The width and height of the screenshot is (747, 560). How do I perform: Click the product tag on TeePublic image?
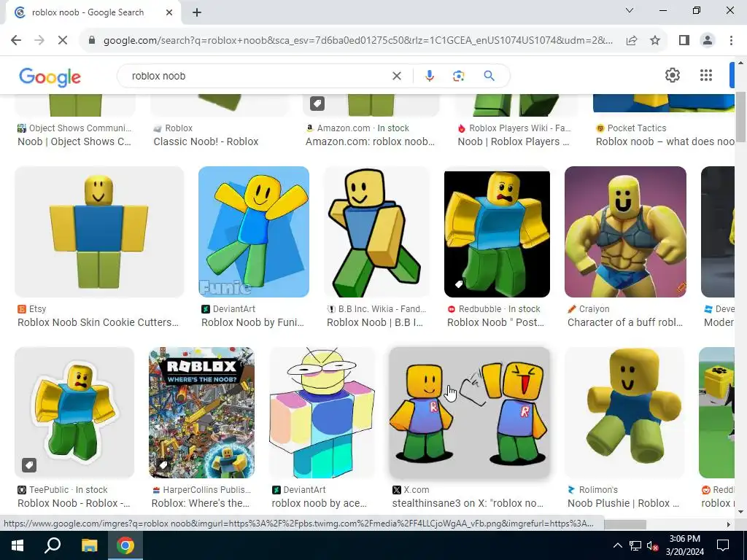pyautogui.click(x=29, y=464)
